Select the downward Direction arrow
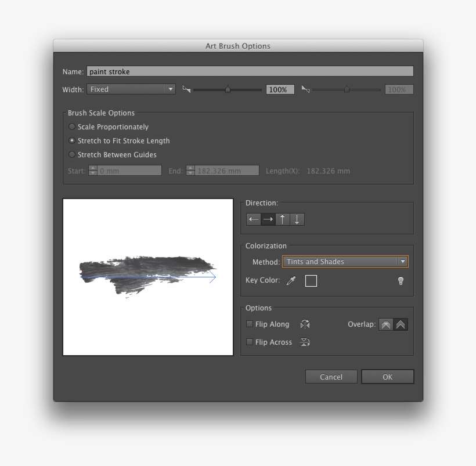 click(x=297, y=219)
